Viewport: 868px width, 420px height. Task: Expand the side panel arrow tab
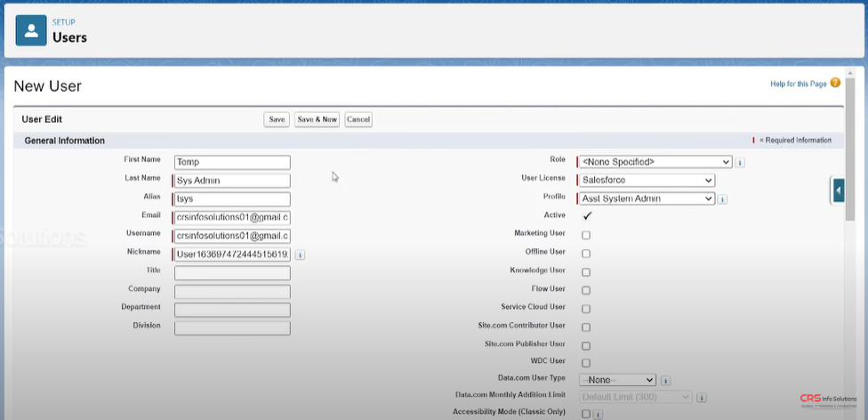click(838, 190)
